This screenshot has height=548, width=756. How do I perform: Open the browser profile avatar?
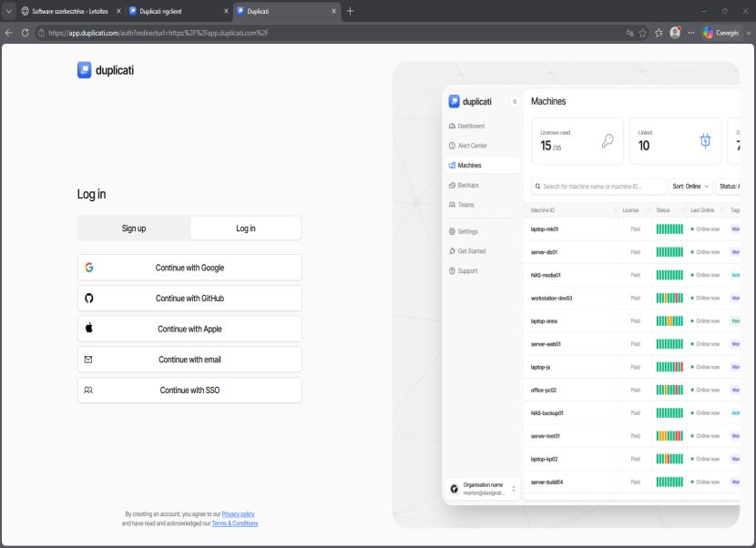click(x=675, y=32)
